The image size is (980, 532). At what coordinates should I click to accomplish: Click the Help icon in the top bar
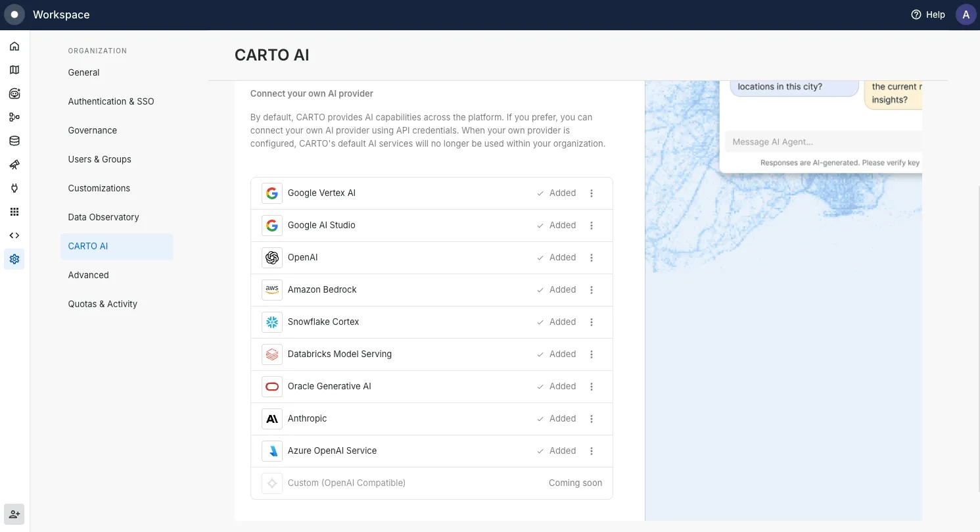tap(916, 14)
